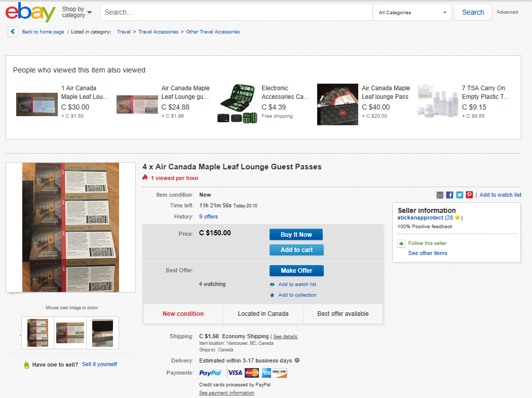The image size is (532, 398).
Task: Click the Search button
Action: coord(473,12)
